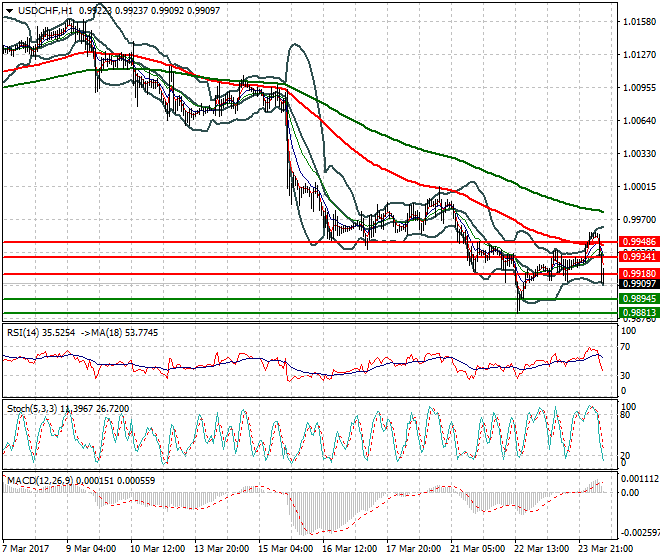Click the 80 level on Stochastic scale
The width and height of the screenshot is (660, 560).
coord(625,415)
